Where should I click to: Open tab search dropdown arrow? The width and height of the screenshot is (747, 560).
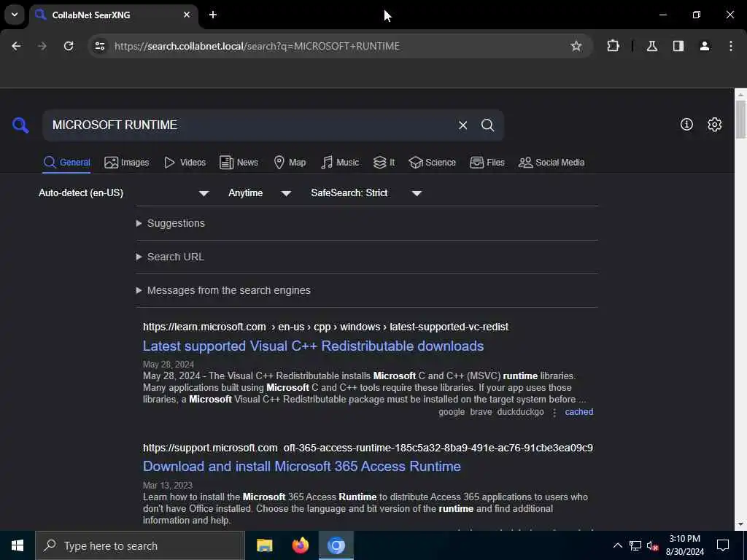[15, 15]
